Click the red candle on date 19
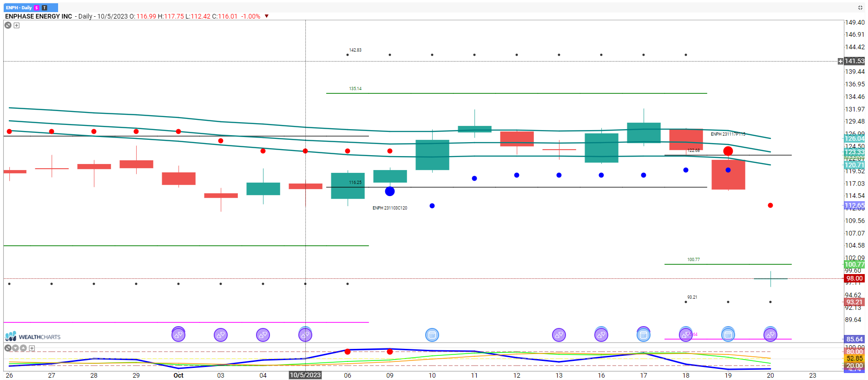Image resolution: width=868 pixels, height=380 pixels. tap(728, 175)
